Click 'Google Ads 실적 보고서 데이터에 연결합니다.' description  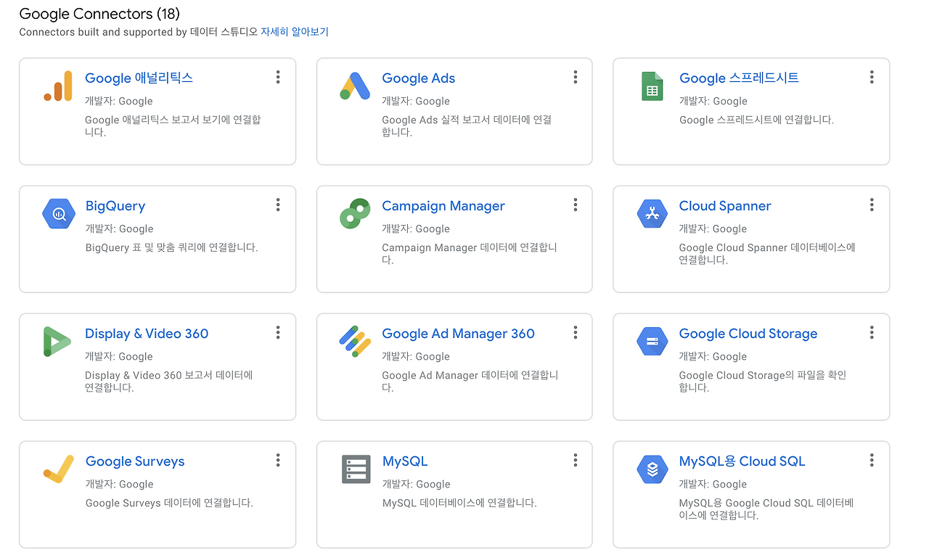click(x=467, y=126)
